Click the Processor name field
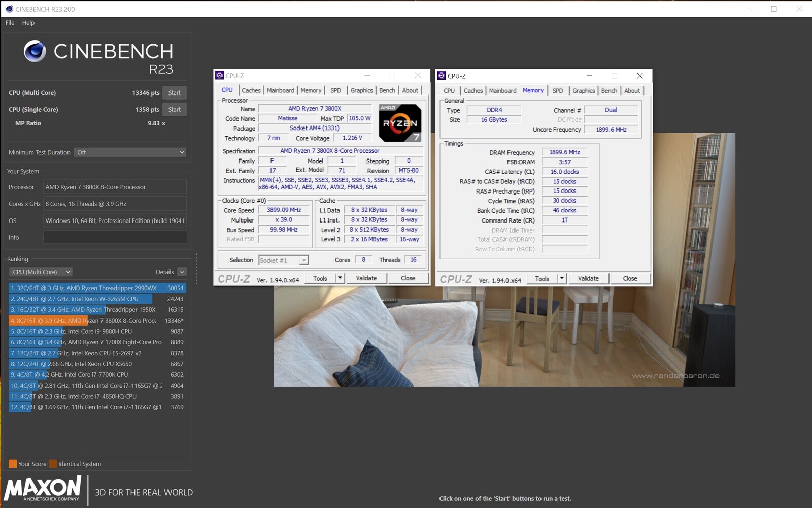The image size is (812, 508). (x=115, y=187)
